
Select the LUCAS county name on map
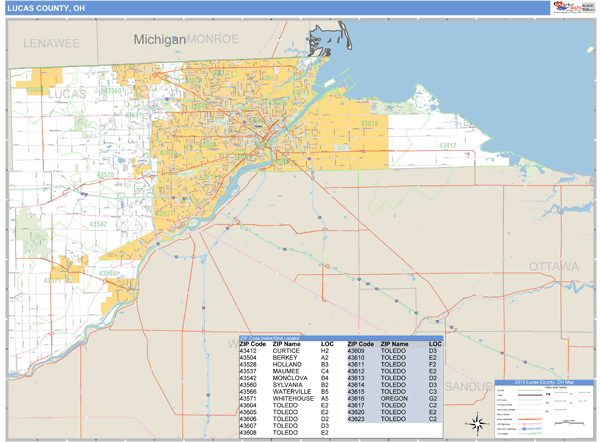(x=69, y=92)
